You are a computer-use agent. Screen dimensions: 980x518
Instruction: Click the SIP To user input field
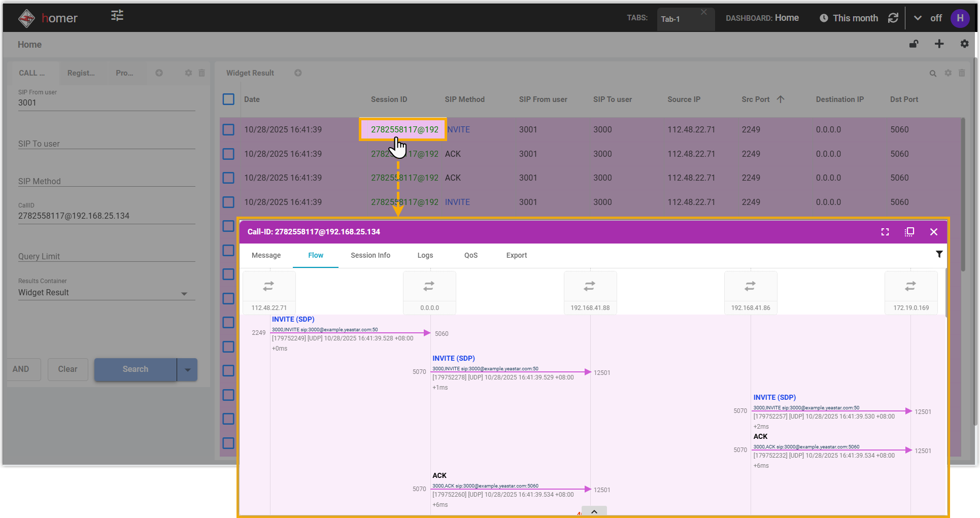(x=107, y=144)
